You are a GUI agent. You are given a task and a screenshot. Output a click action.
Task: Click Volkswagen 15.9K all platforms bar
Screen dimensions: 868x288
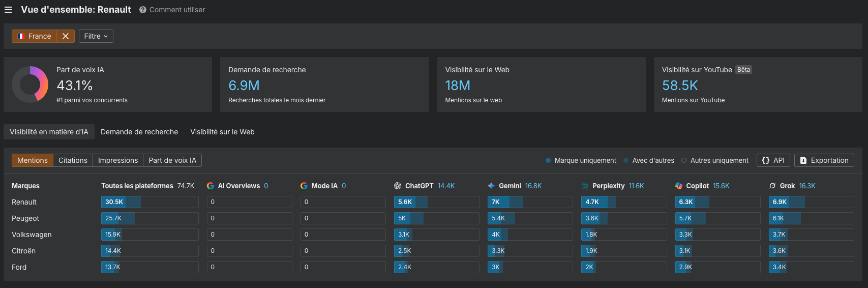click(150, 235)
